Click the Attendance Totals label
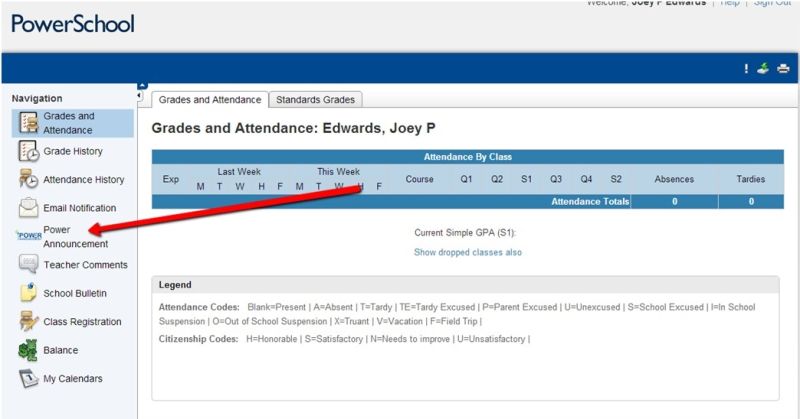This screenshot has height=419, width=800. 590,202
